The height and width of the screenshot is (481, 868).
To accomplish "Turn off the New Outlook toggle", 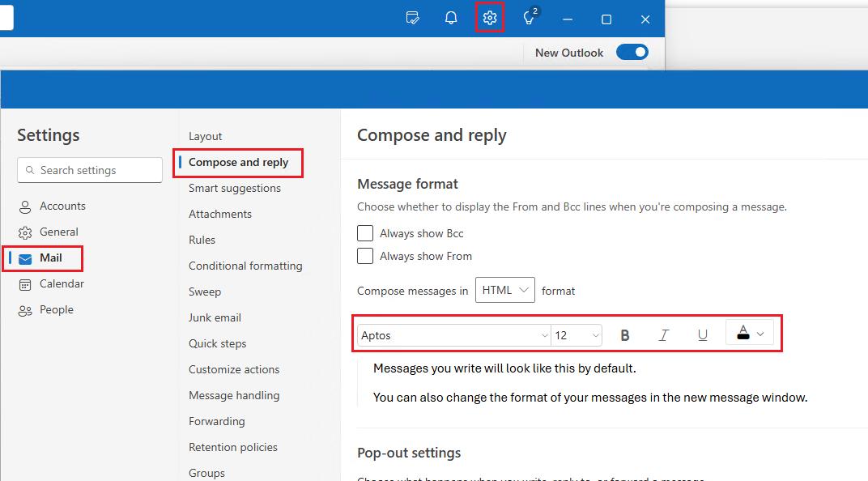I will coord(632,53).
